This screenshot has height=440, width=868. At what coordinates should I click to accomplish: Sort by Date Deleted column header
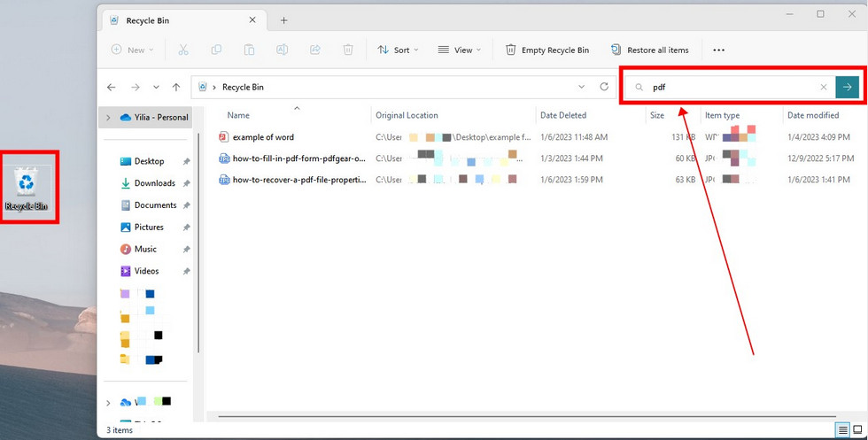pyautogui.click(x=563, y=115)
